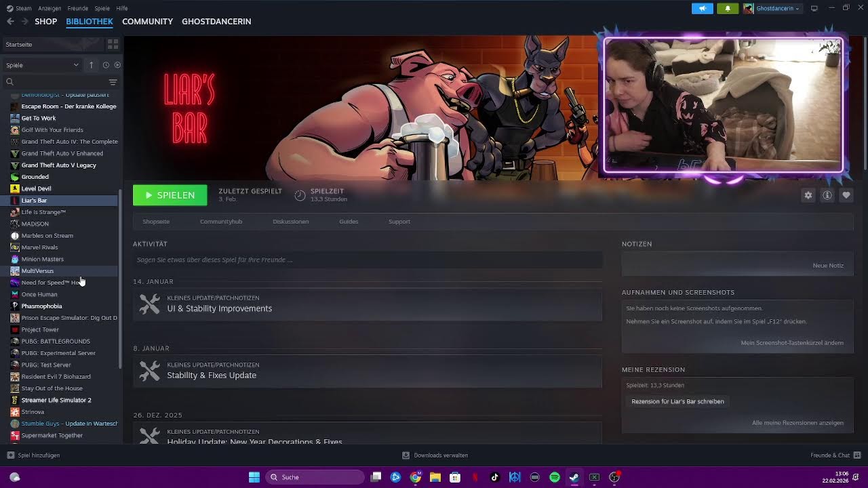Click Mein Screenshot-Tastenkürzel ändern
This screenshot has width=868, height=488.
coord(792,343)
